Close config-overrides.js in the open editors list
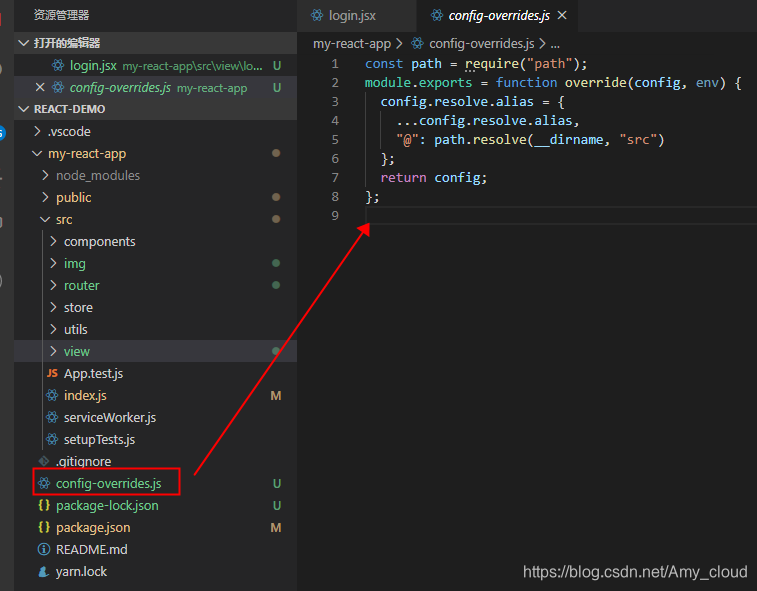The width and height of the screenshot is (757, 591). tap(40, 87)
